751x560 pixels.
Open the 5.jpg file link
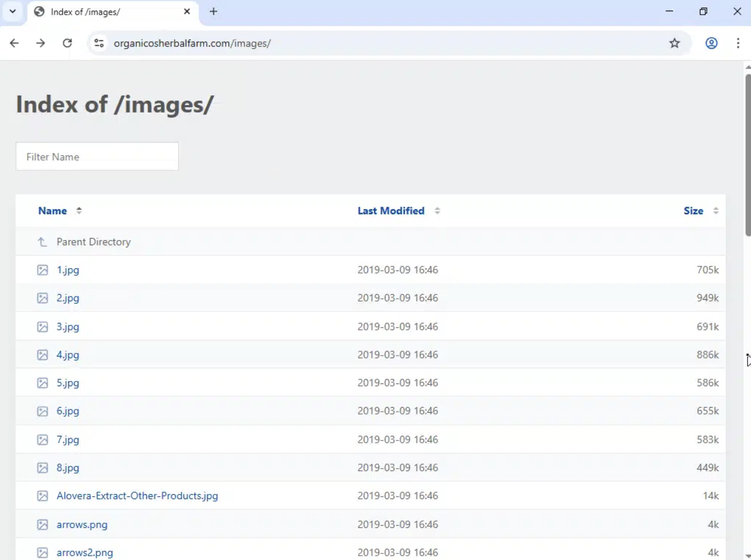click(x=68, y=383)
